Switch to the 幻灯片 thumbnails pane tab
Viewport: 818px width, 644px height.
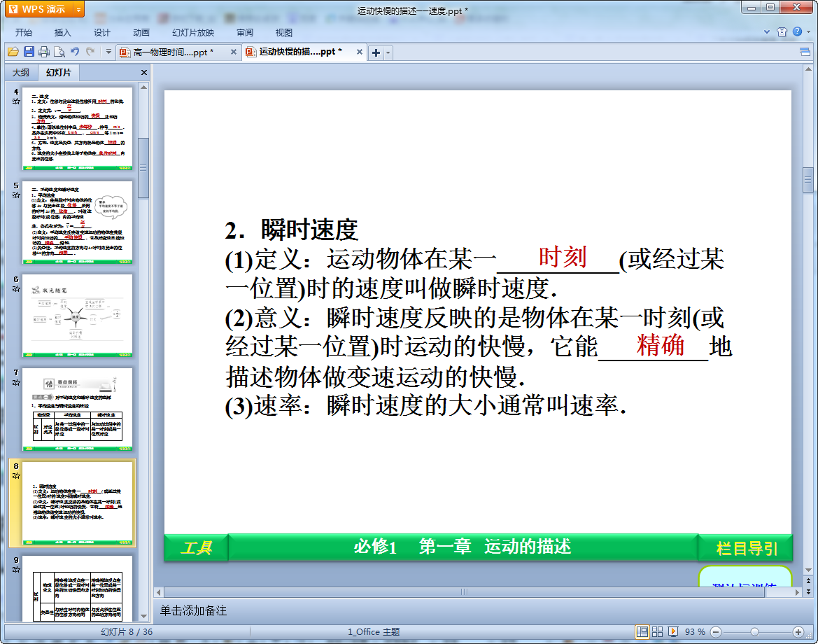tap(58, 73)
